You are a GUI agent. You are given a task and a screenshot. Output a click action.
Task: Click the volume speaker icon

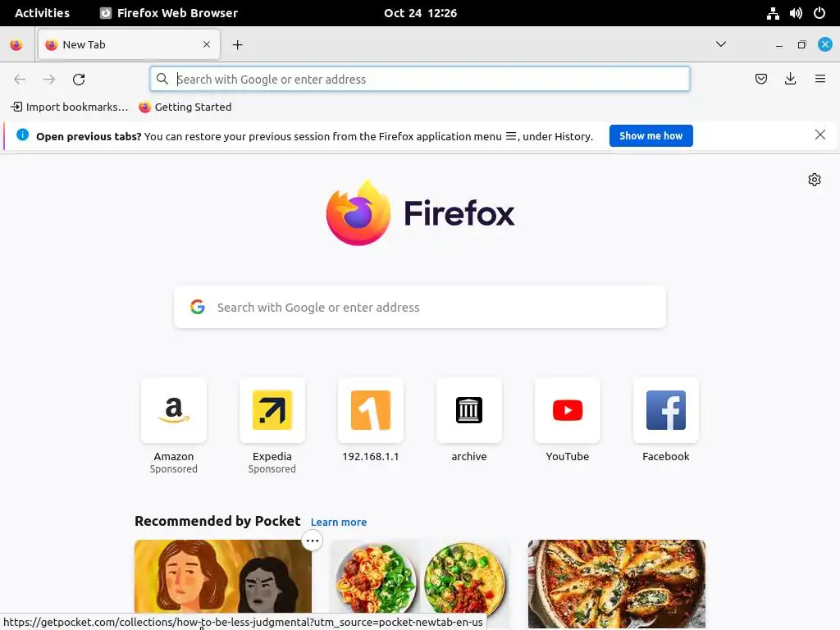click(x=796, y=13)
